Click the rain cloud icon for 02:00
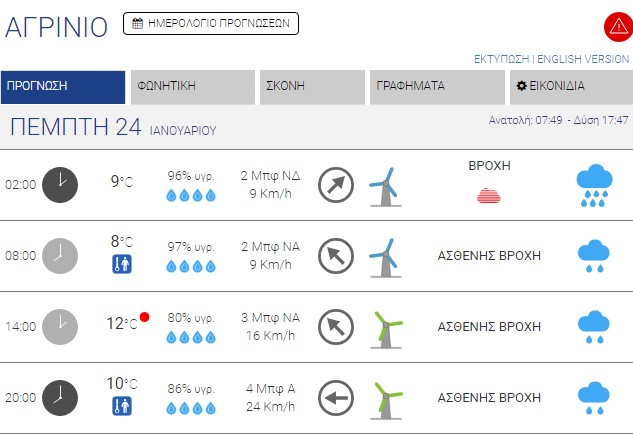The image size is (633, 434). pos(594,185)
